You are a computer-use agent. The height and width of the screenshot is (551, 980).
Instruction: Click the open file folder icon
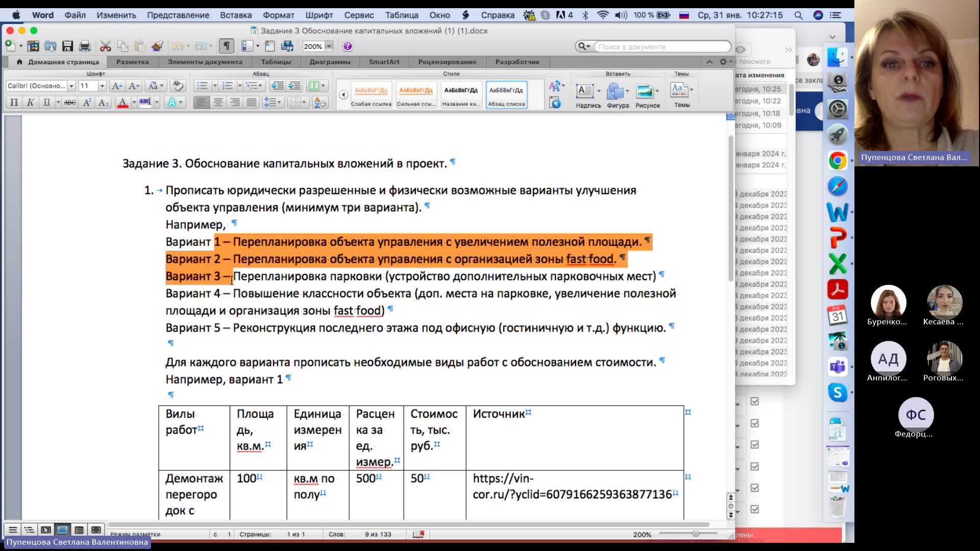coord(50,46)
